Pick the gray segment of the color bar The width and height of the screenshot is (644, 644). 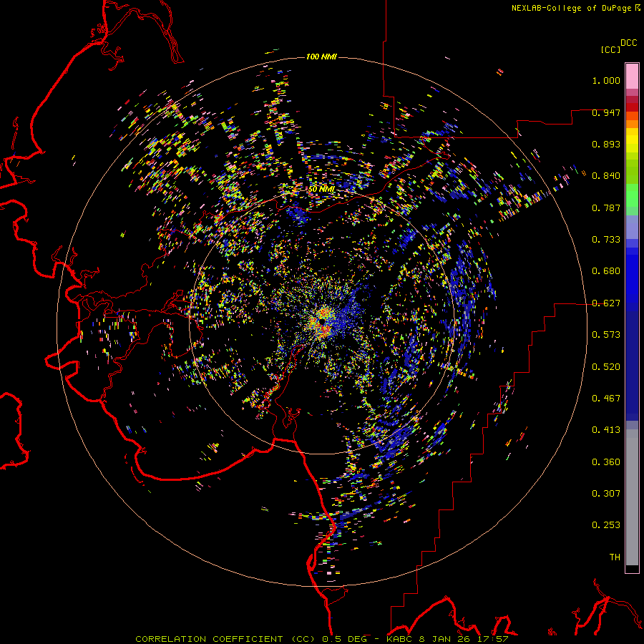(632, 497)
